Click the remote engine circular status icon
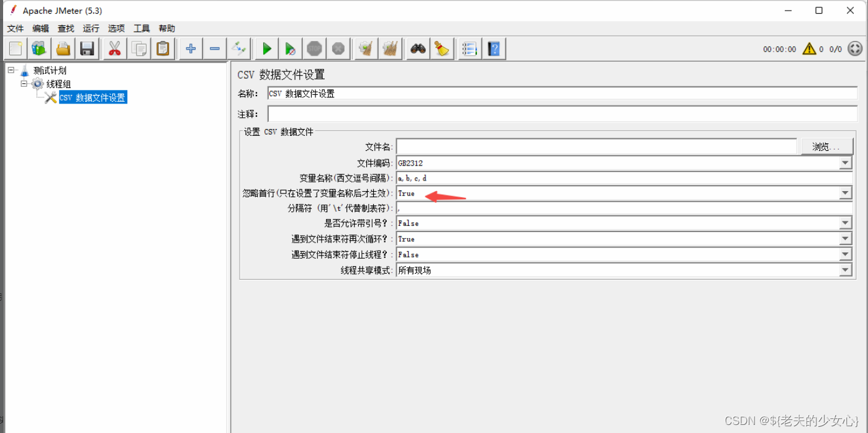The height and width of the screenshot is (433, 868). click(855, 49)
